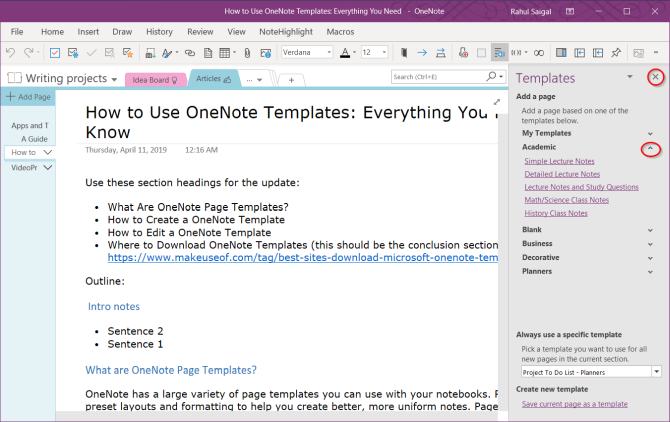670x422 pixels.
Task: Expand the Planners templates category
Action: (x=650, y=272)
